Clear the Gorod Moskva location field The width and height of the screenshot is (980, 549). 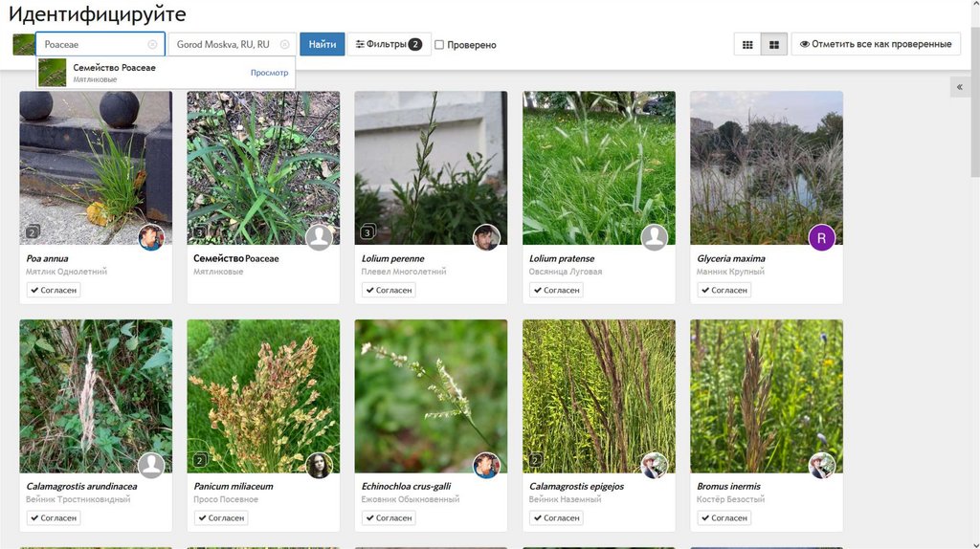(284, 45)
